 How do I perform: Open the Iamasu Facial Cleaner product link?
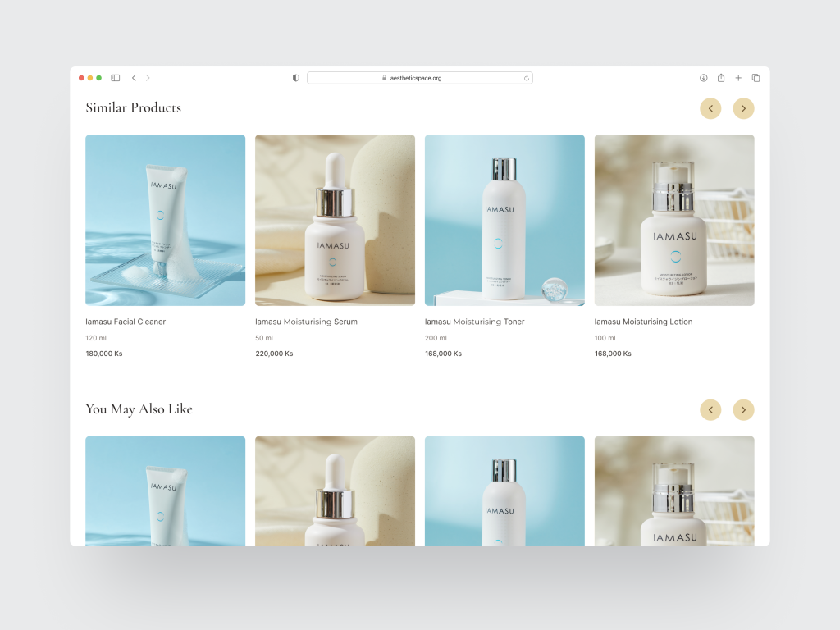click(x=126, y=322)
